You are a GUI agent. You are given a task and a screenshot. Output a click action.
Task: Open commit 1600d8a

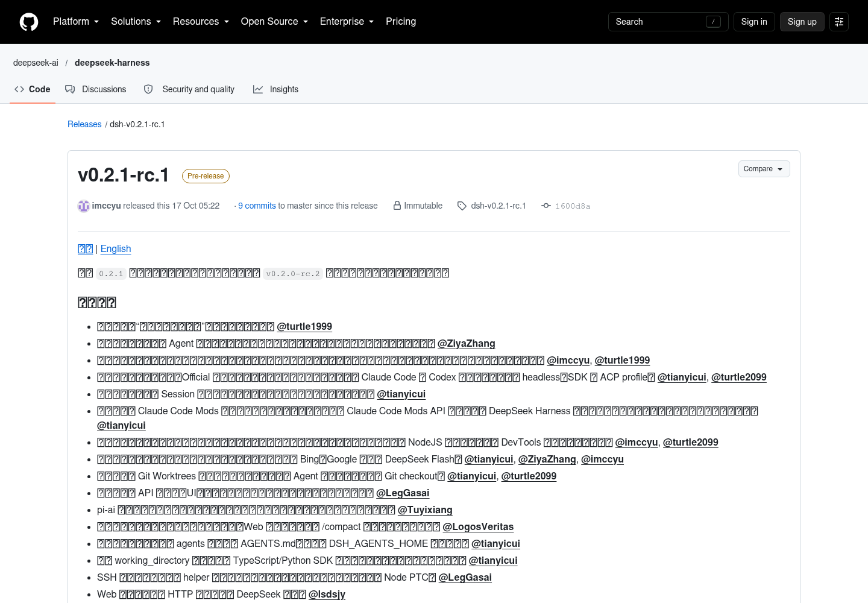click(573, 206)
